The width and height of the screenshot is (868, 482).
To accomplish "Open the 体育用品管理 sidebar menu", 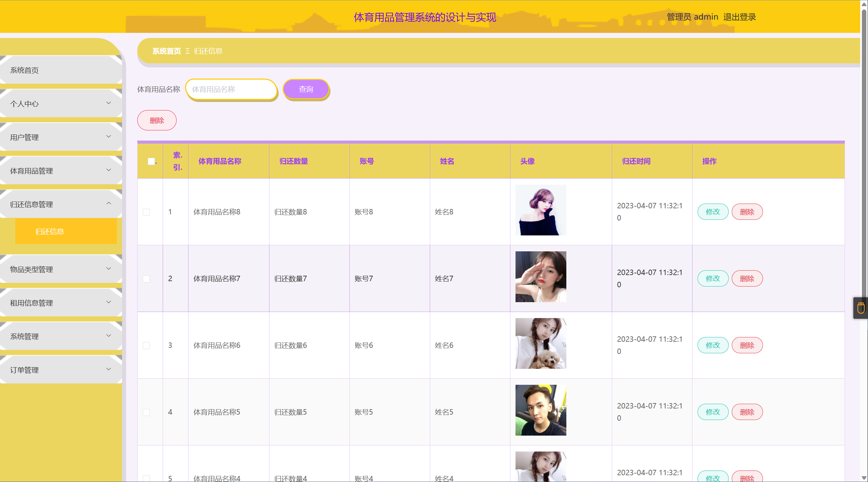I will (x=61, y=171).
